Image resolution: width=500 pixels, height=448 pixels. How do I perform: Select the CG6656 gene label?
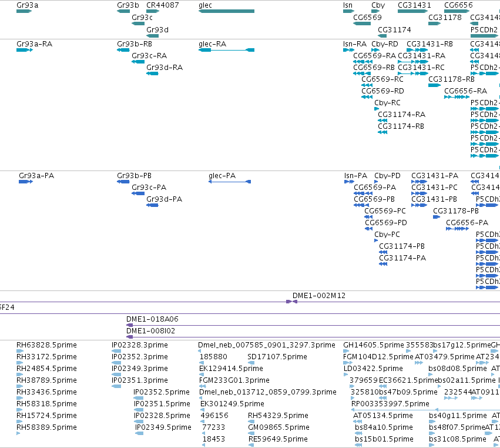(x=458, y=5)
